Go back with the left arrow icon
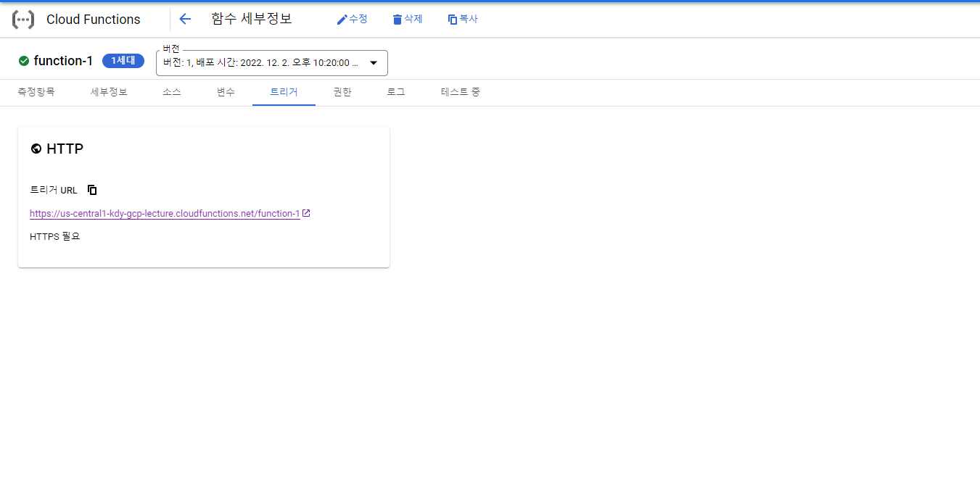The width and height of the screenshot is (980, 495). click(185, 19)
